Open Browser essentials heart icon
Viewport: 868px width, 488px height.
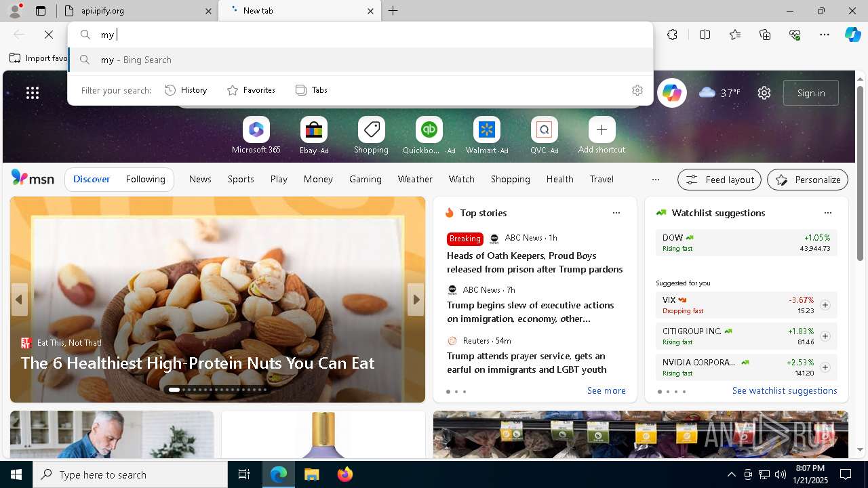click(x=795, y=35)
